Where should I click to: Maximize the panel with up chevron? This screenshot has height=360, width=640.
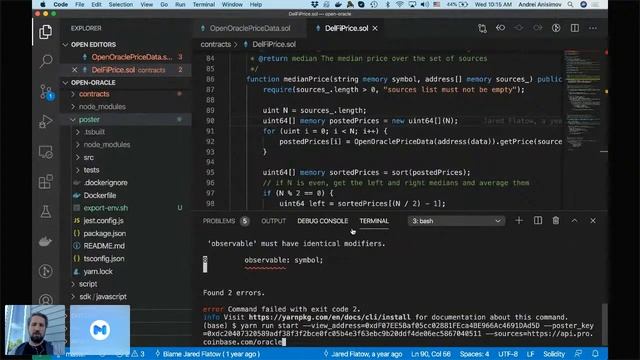pyautogui.click(x=574, y=221)
